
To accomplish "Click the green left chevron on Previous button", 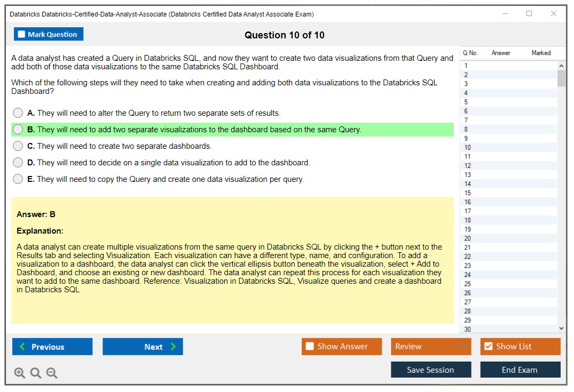I will pos(21,347).
